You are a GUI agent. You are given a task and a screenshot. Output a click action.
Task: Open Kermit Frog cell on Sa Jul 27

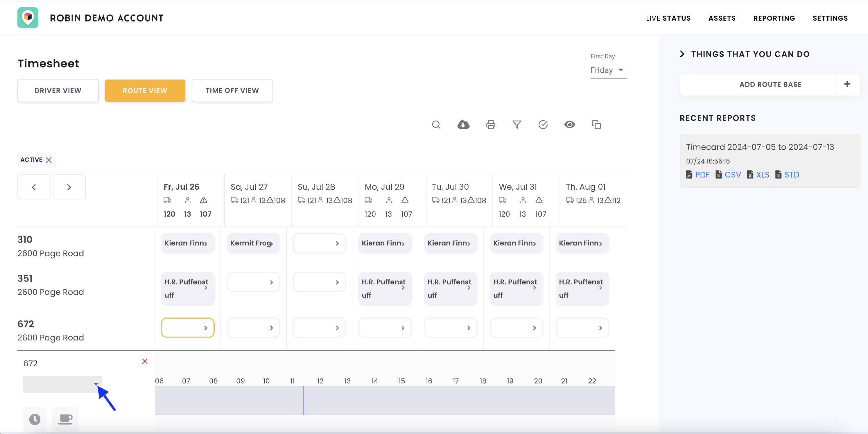[x=253, y=243]
